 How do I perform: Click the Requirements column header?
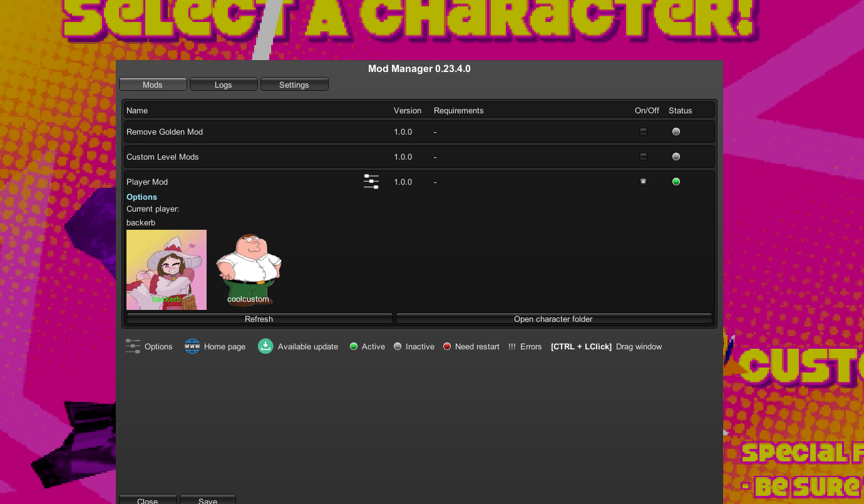tap(459, 111)
